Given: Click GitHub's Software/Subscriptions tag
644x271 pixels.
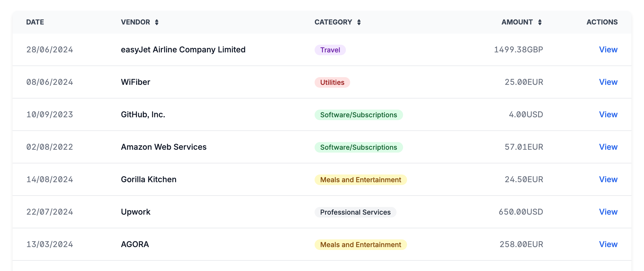Looking at the screenshot, I should click(x=358, y=115).
